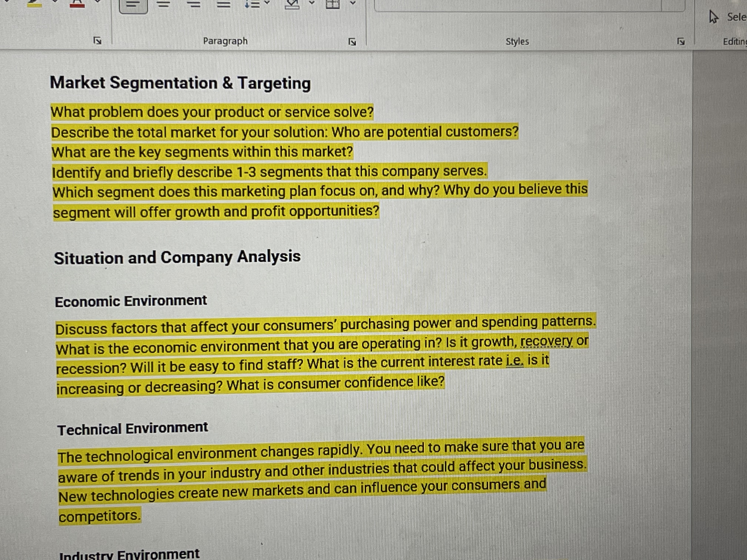Click the line 'segment will offer growth and profit opportunities?'
Viewport: 747px width, 560px height.
[216, 212]
